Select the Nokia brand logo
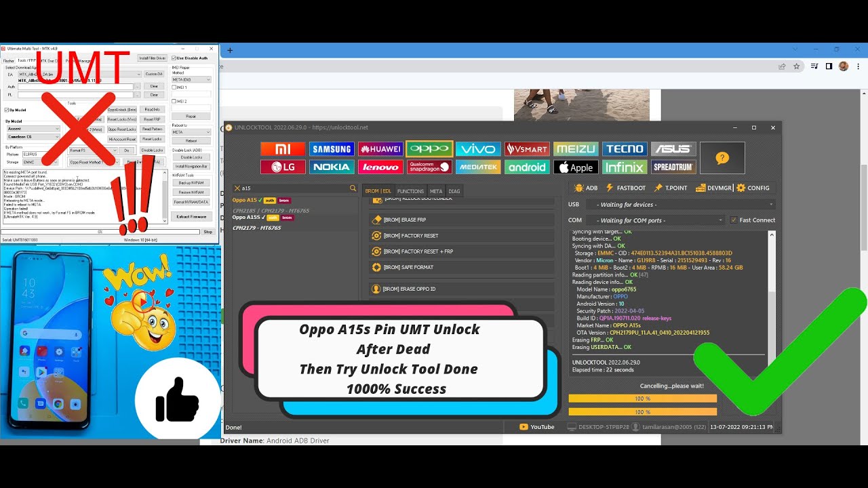 point(332,167)
